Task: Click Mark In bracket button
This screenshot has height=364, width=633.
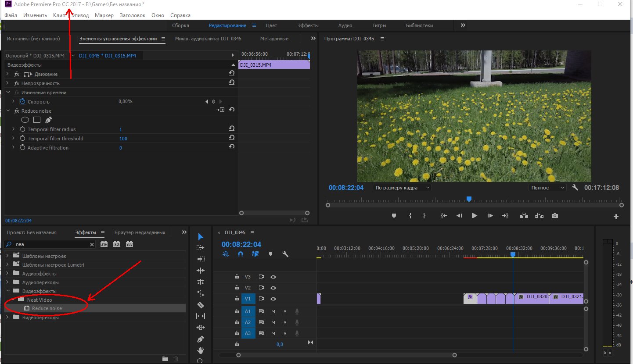Action: pyautogui.click(x=410, y=216)
